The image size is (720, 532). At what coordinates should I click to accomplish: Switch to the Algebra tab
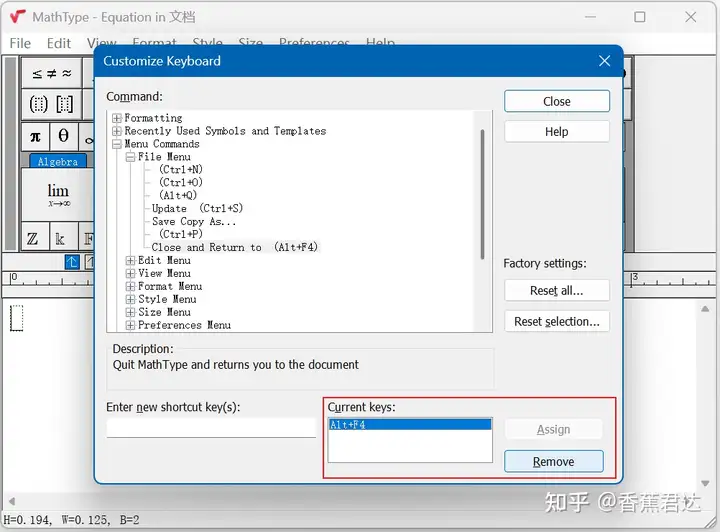(x=58, y=162)
